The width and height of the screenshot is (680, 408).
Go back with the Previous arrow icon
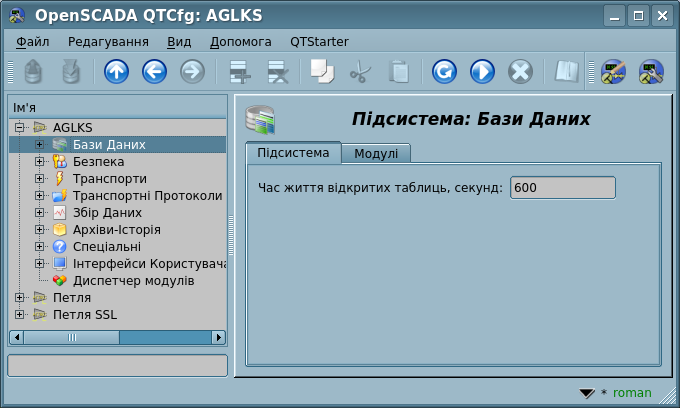tap(154, 72)
